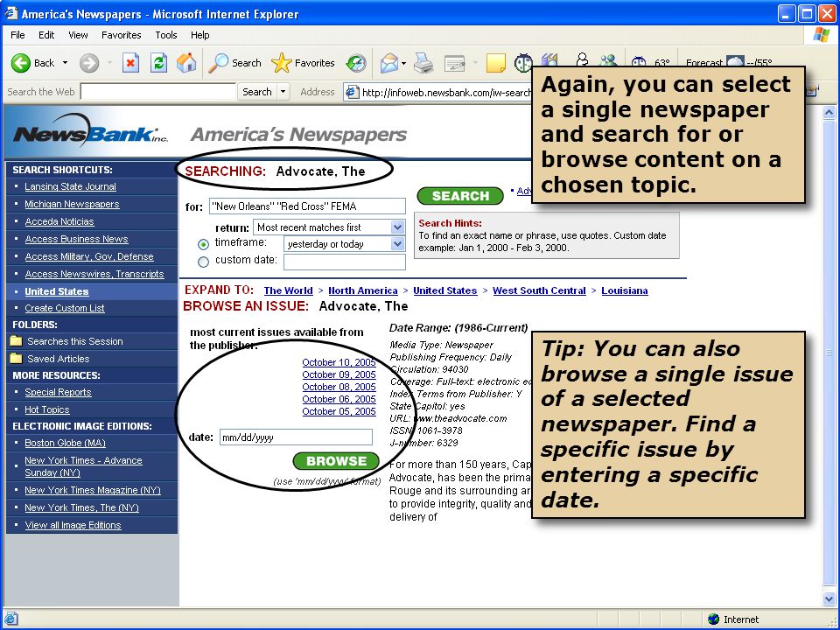Viewport: 840px width, 630px height.
Task: Expand the Edit button dropdown arrow
Action: point(474,63)
